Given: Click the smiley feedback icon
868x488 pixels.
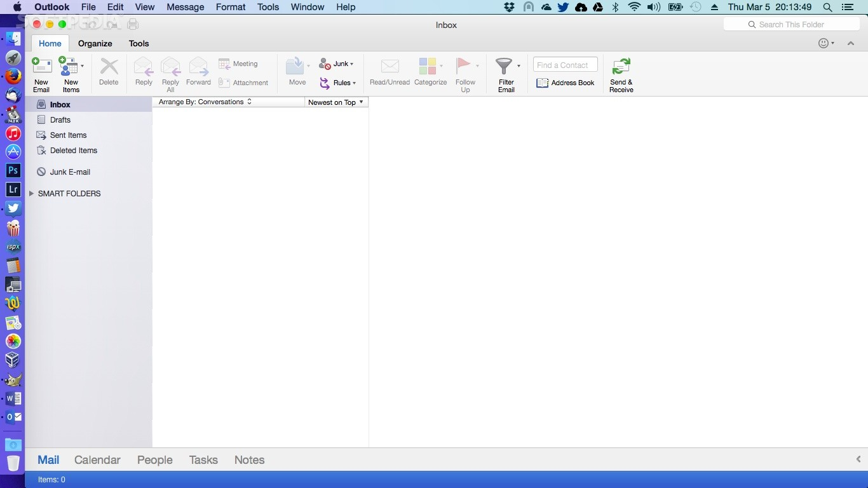Looking at the screenshot, I should pyautogui.click(x=824, y=43).
